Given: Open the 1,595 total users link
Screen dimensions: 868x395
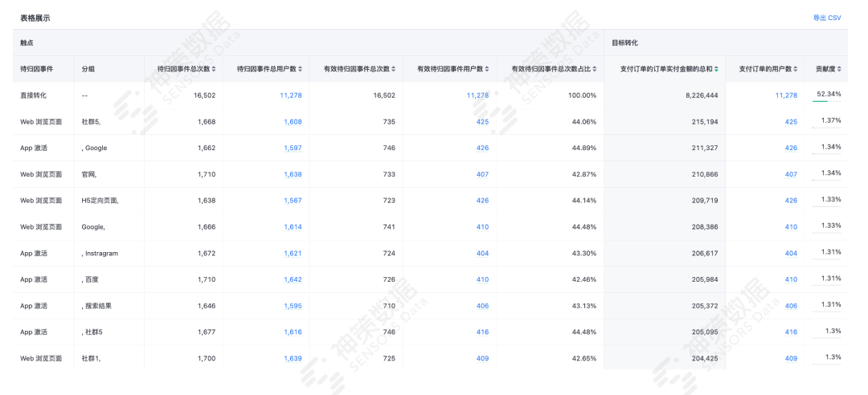Looking at the screenshot, I should pos(293,305).
